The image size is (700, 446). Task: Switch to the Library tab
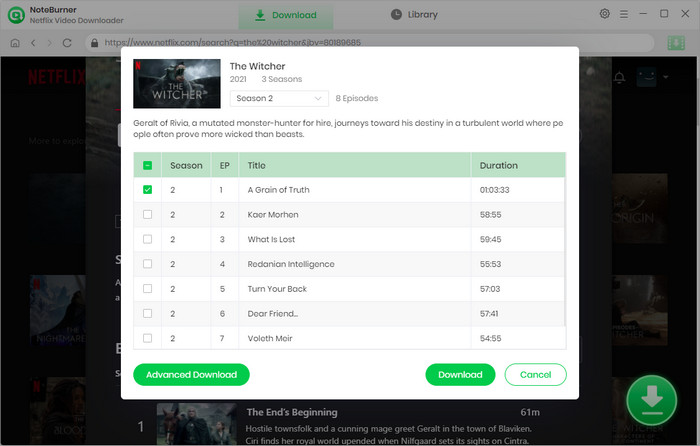tap(414, 15)
